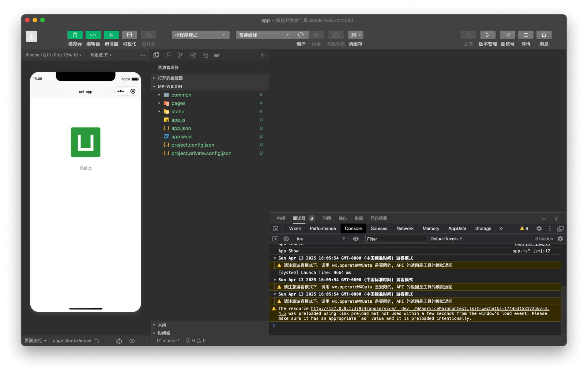This screenshot has height=374, width=588.
Task: Open the Default levels dropdown
Action: (x=446, y=239)
